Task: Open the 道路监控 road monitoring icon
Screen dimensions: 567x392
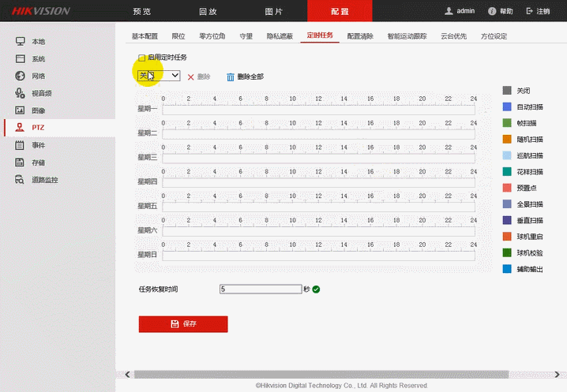Action: [20, 180]
